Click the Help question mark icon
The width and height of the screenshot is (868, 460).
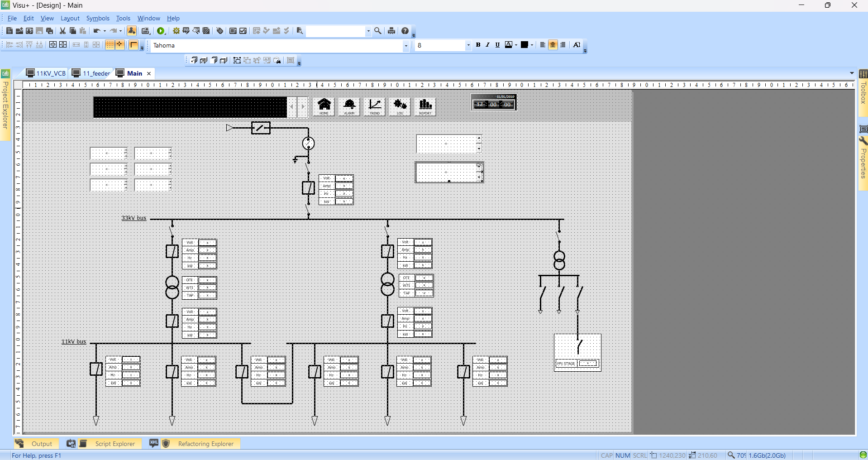point(405,31)
